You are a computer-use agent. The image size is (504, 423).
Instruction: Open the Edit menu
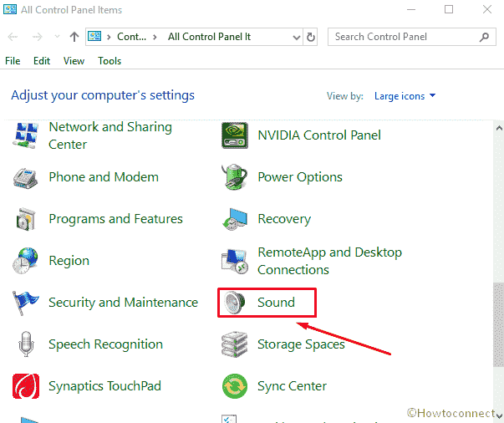click(42, 61)
